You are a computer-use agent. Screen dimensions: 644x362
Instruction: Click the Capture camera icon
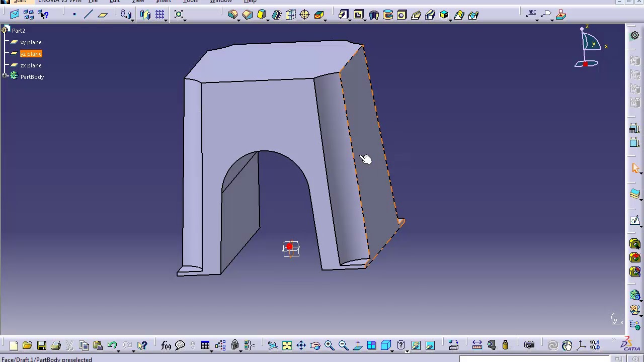click(x=529, y=345)
